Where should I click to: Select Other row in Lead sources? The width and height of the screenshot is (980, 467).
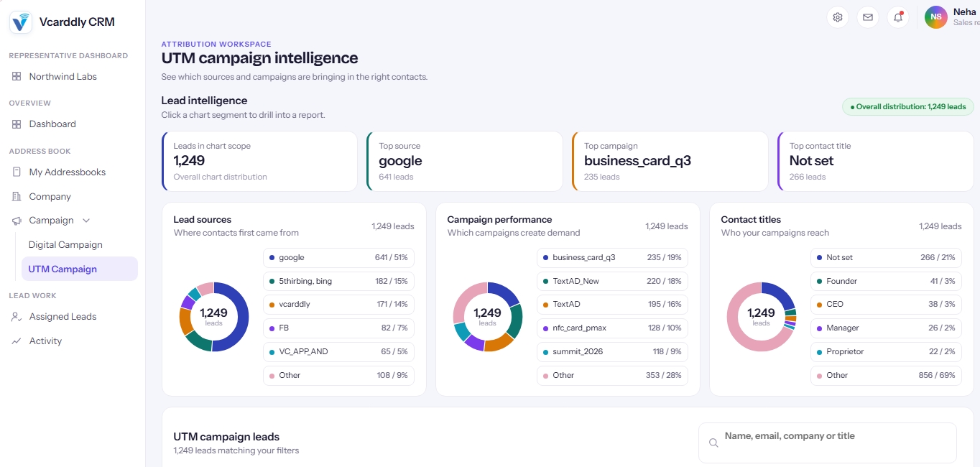[x=338, y=376]
